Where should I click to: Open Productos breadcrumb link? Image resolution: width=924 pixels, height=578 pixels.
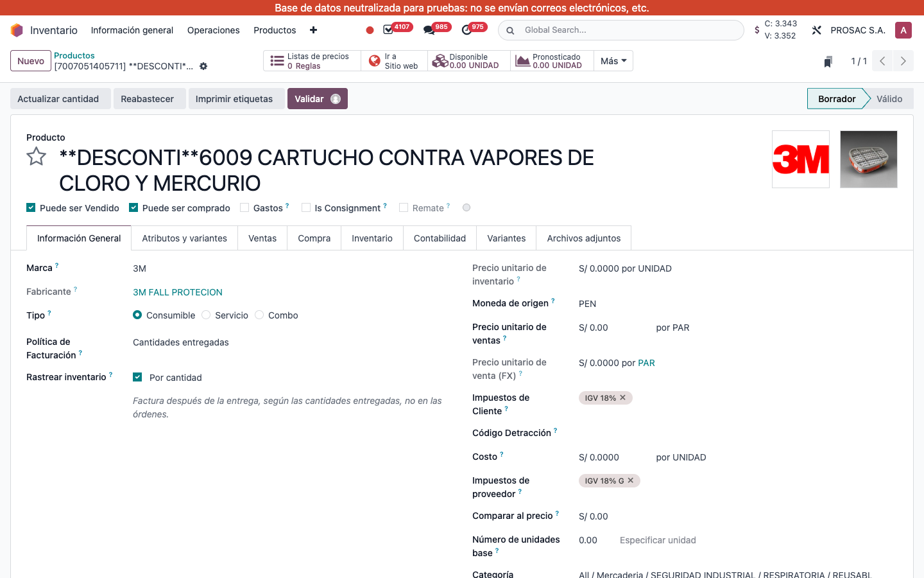[74, 55]
